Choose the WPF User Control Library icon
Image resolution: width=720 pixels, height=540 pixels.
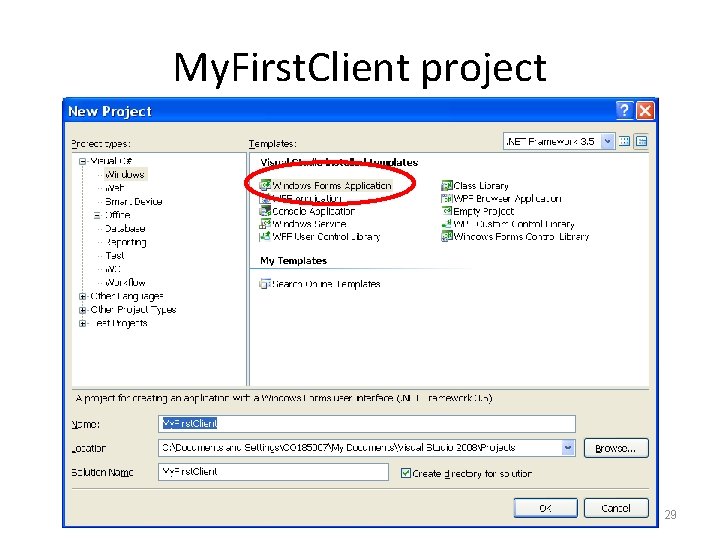(265, 237)
